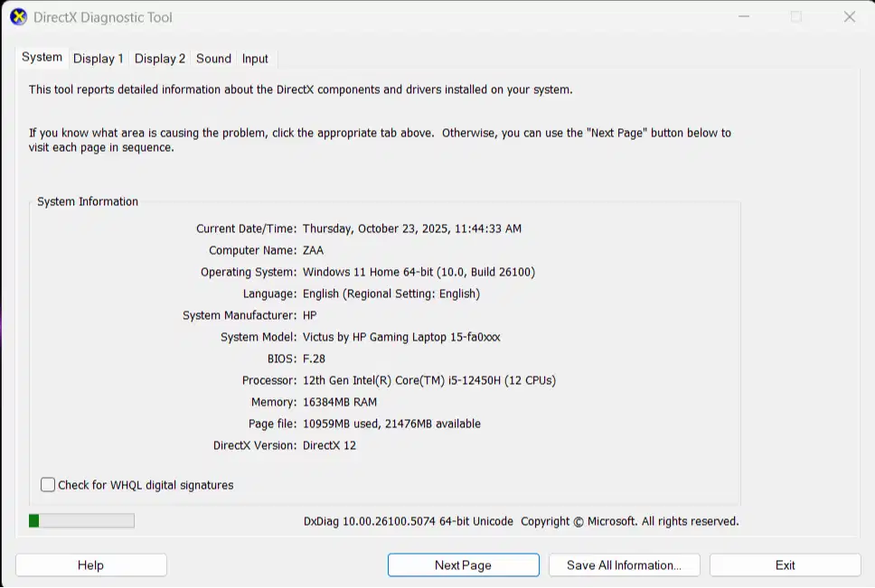Close the DirectX Diagnostic Tool window
Viewport: 875px width, 588px height.
849,17
